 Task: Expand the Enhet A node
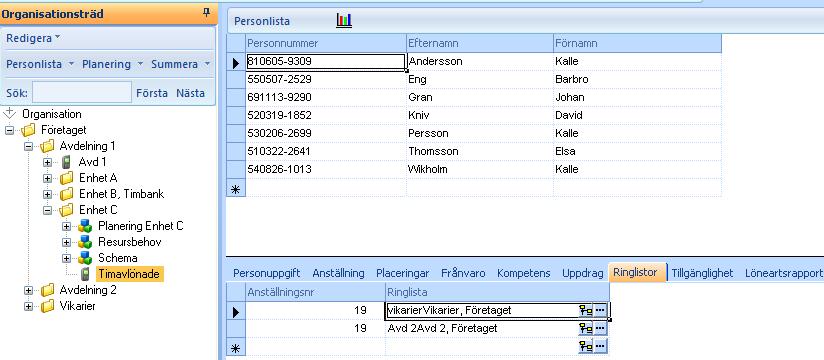pyautogui.click(x=48, y=178)
